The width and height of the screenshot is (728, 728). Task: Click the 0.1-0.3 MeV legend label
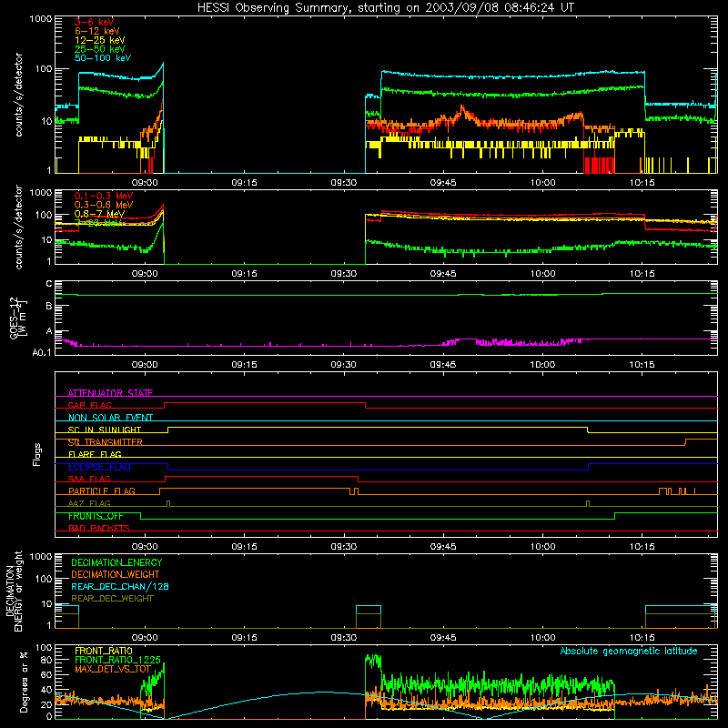(x=104, y=196)
